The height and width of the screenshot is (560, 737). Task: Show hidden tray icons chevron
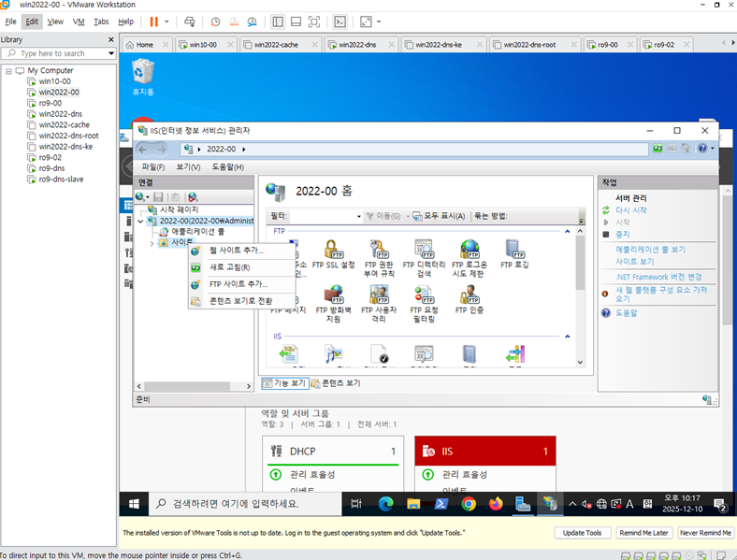click(572, 504)
